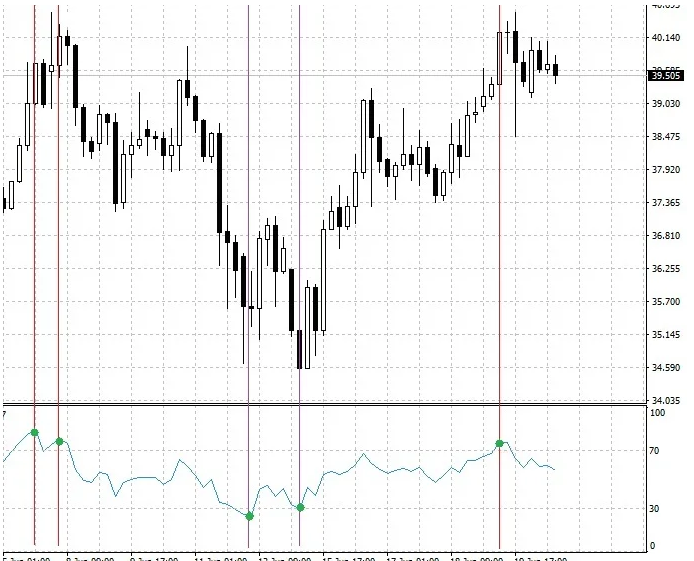Click the current price label 39.505

665,75
